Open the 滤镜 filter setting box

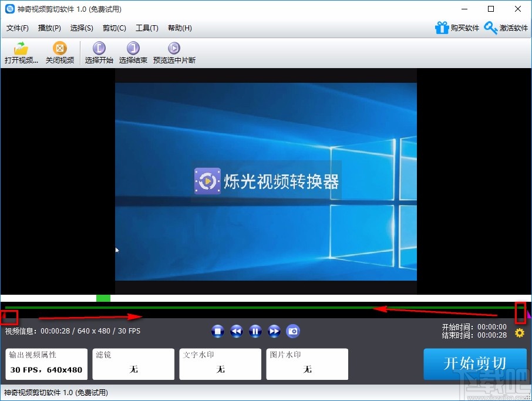pos(133,364)
